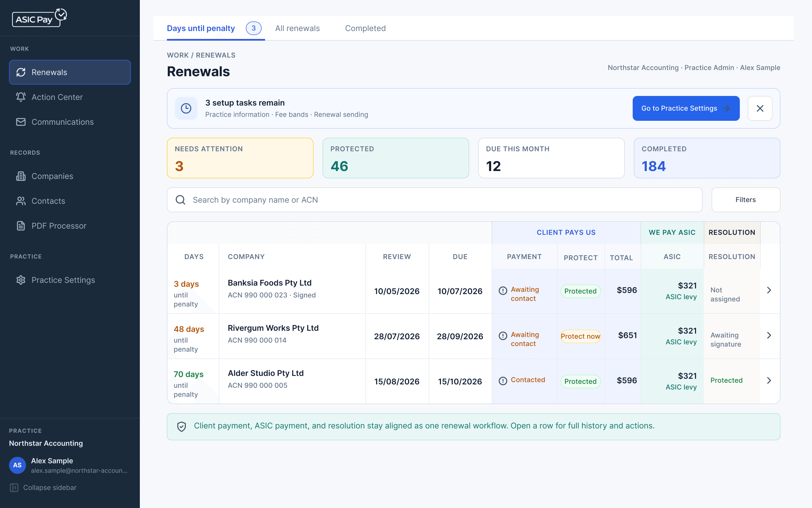Click Alder Studio Pty Ltd company name

(x=266, y=373)
